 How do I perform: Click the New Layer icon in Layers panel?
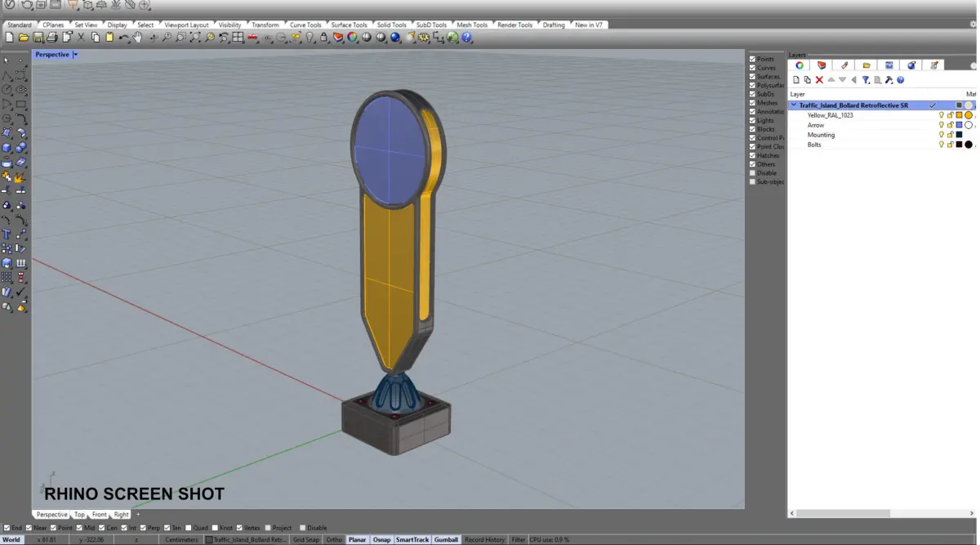(x=796, y=80)
